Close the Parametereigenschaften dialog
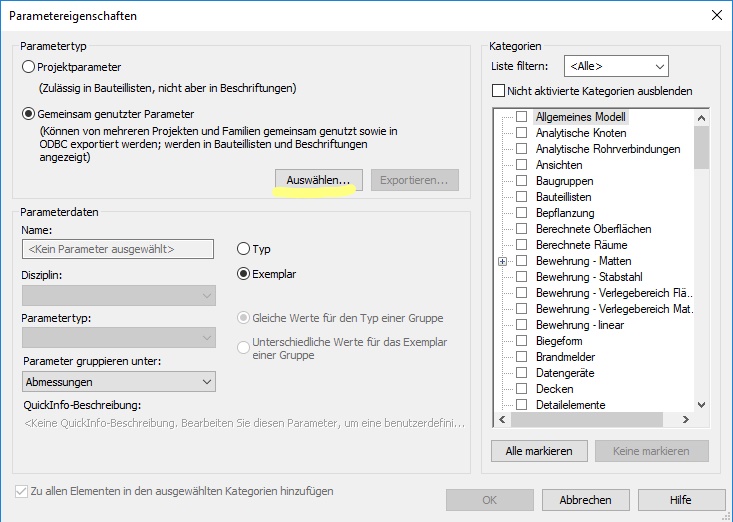Screen dimensions: 733x522 coord(715,15)
